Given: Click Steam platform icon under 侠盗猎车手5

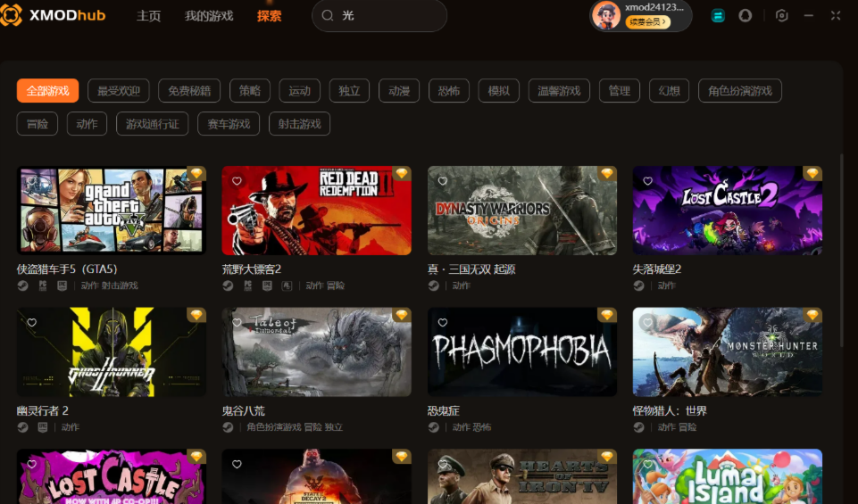Looking at the screenshot, I should click(22, 285).
